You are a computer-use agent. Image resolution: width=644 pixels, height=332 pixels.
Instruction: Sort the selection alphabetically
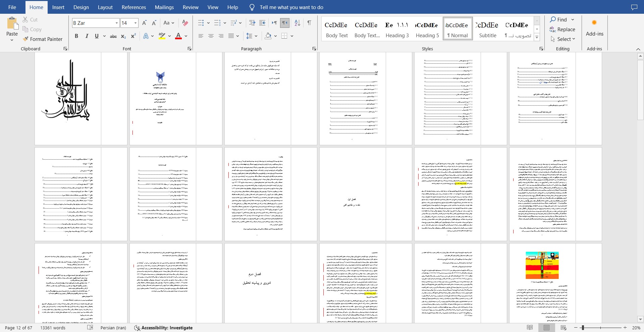point(297,23)
